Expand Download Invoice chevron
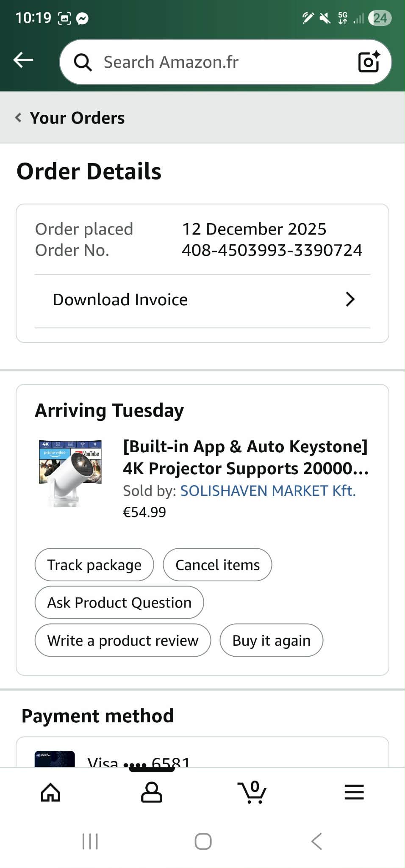The image size is (405, 868). [x=350, y=299]
